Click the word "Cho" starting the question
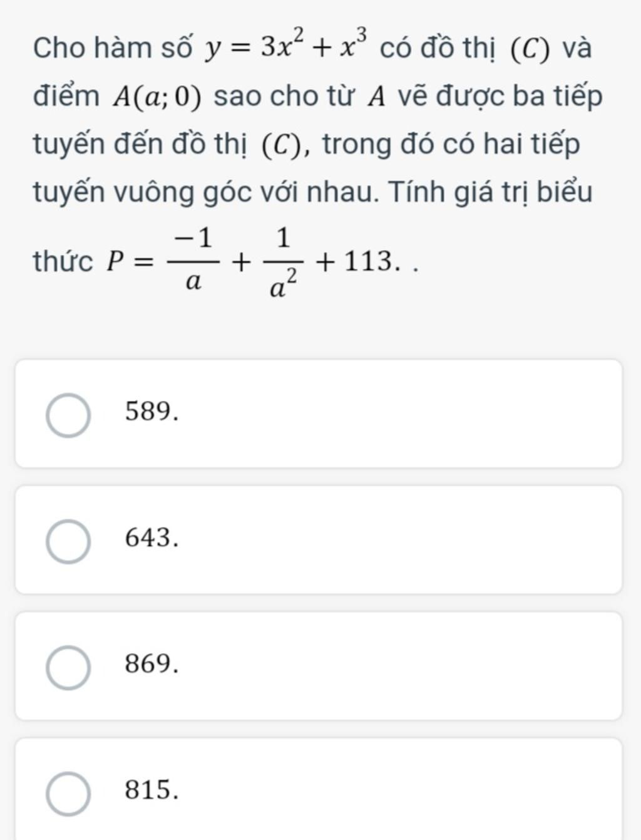Viewport: 641px width, 840px height. click(59, 48)
